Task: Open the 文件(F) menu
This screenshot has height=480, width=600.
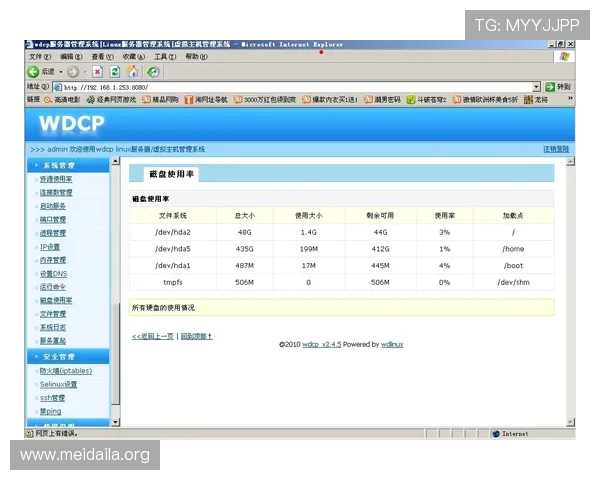Action: 41,58
